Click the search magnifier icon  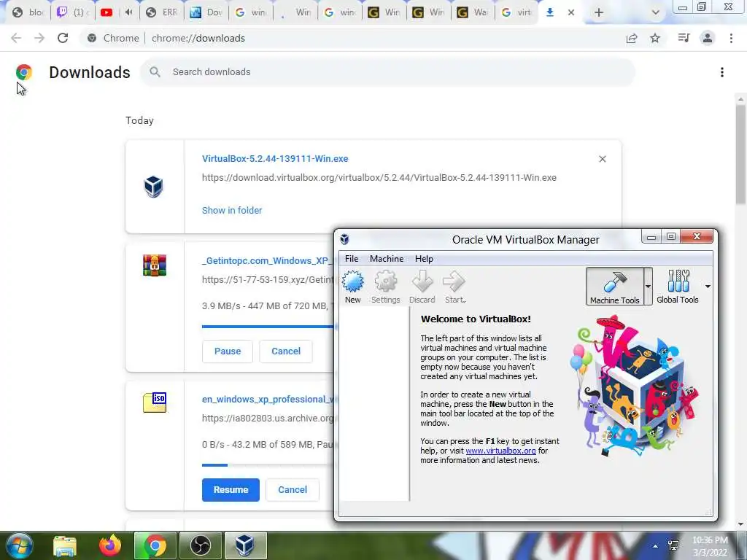tap(155, 72)
